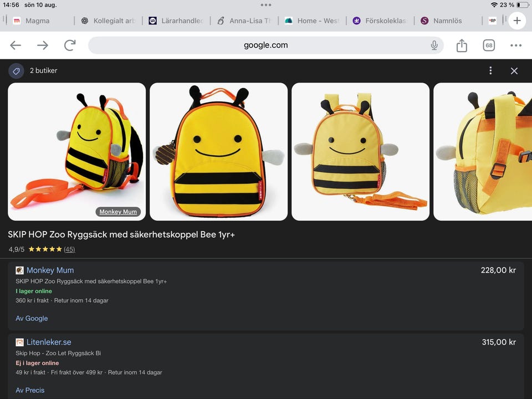Click the Litenleker.se favicon
This screenshot has width=532, height=399.
pyautogui.click(x=20, y=342)
